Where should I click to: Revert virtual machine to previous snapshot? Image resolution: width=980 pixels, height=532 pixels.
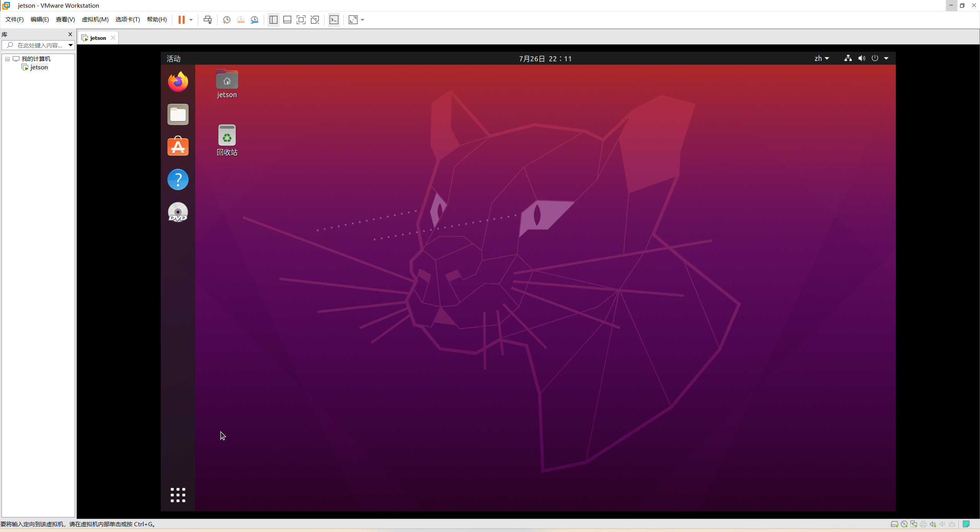click(x=240, y=20)
